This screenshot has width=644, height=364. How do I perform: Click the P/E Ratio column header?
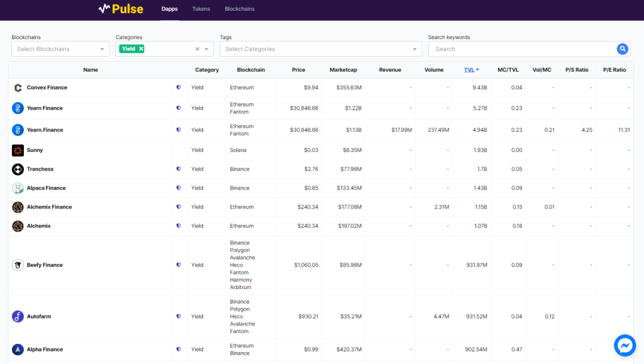[614, 70]
